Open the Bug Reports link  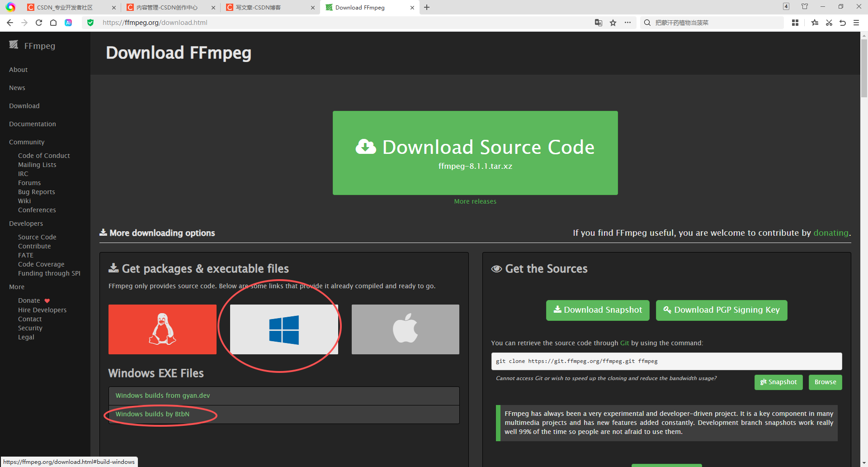(37, 192)
